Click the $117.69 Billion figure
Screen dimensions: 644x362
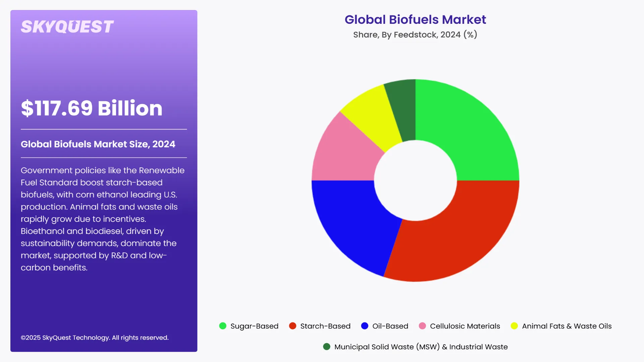click(x=92, y=108)
